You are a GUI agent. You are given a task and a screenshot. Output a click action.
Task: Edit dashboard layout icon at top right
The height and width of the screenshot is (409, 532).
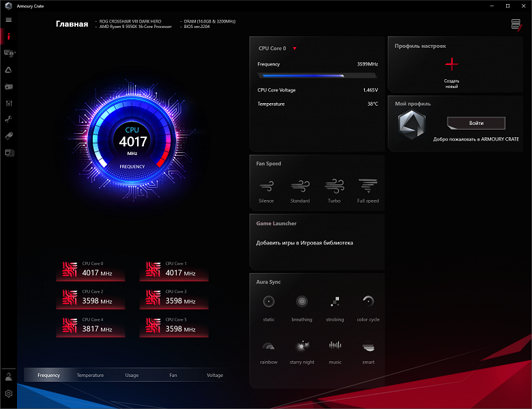tap(516, 25)
